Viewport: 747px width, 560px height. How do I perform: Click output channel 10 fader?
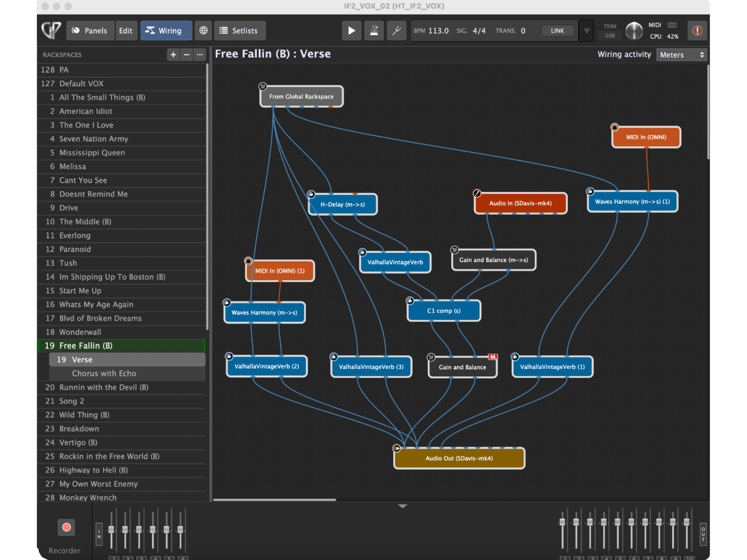coord(686,522)
